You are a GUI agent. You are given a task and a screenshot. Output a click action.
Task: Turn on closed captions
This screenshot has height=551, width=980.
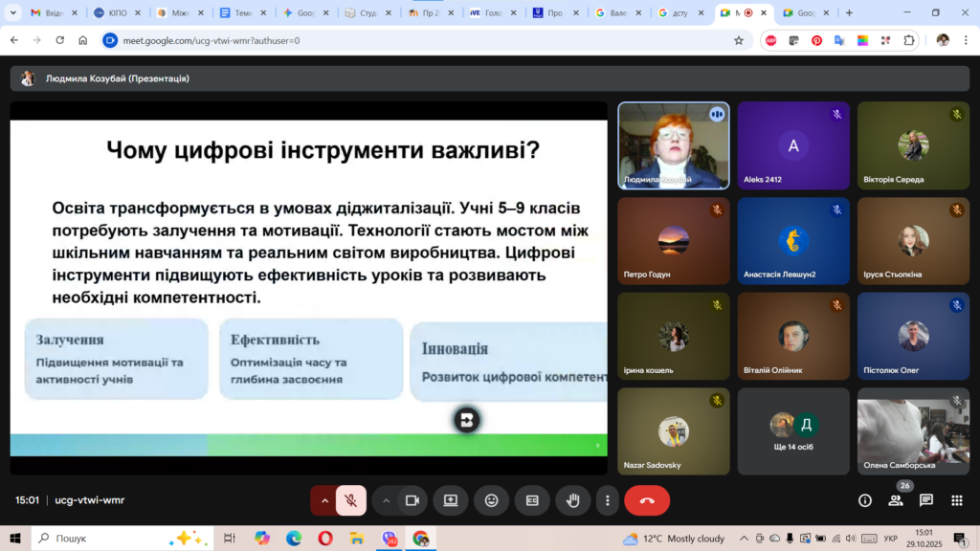(532, 500)
